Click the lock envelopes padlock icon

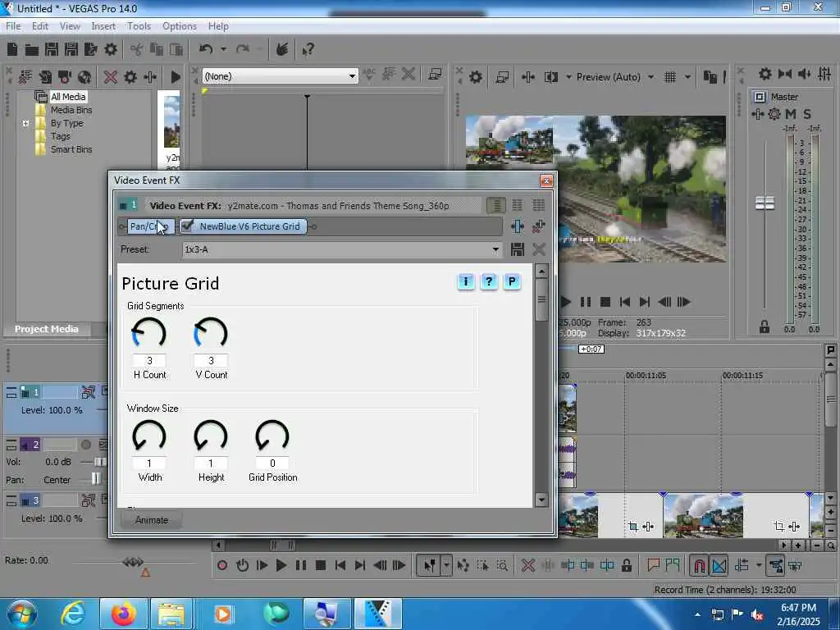[x=626, y=565]
